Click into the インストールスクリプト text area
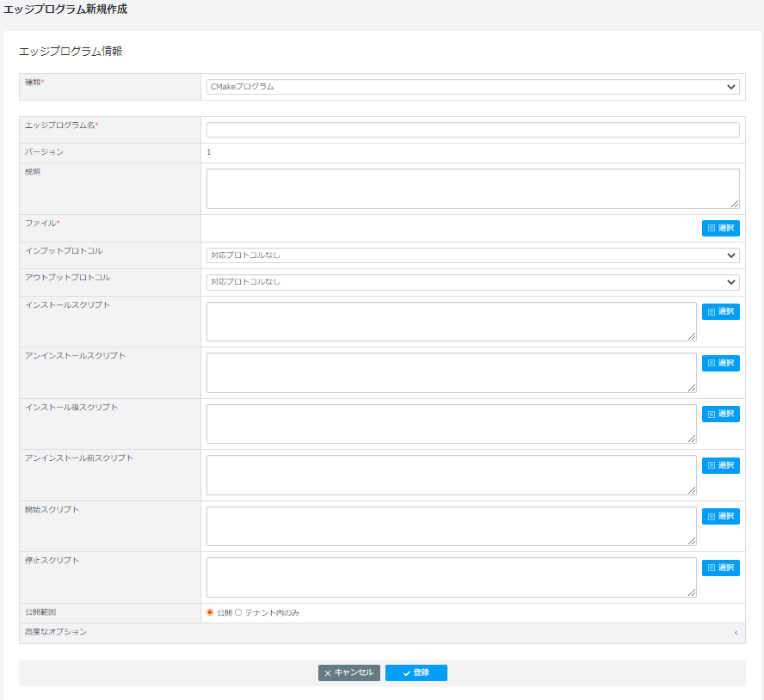The width and height of the screenshot is (764, 700). click(451, 322)
